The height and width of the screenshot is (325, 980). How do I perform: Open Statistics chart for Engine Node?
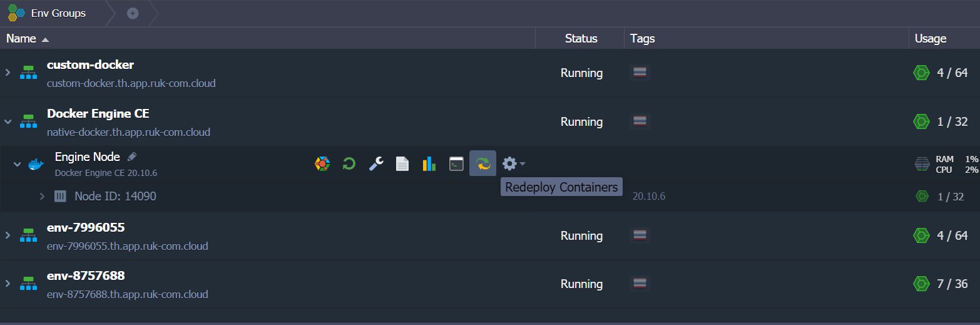tap(429, 164)
